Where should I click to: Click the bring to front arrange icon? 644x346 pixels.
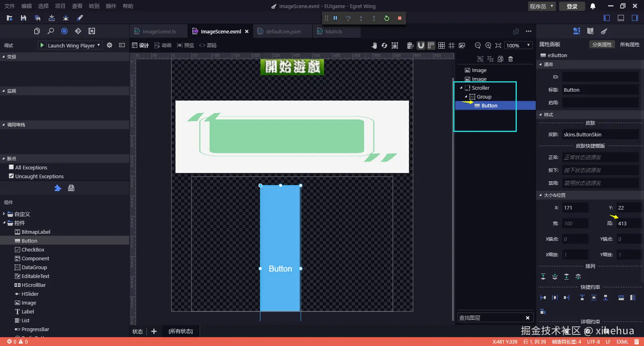click(x=543, y=276)
